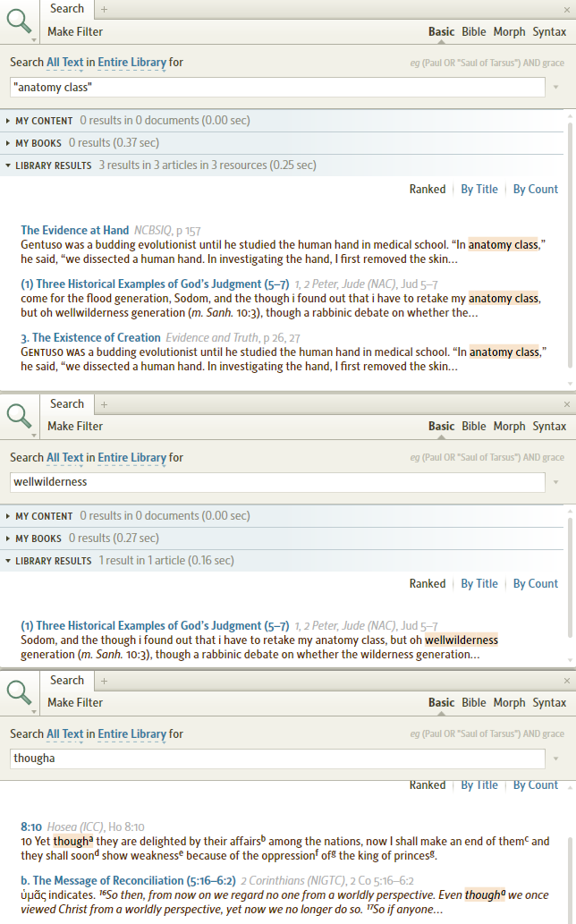Screen dimensions: 576x924
Task: Change Entire Library scope in wellwilderness panel
Action: 132,458
